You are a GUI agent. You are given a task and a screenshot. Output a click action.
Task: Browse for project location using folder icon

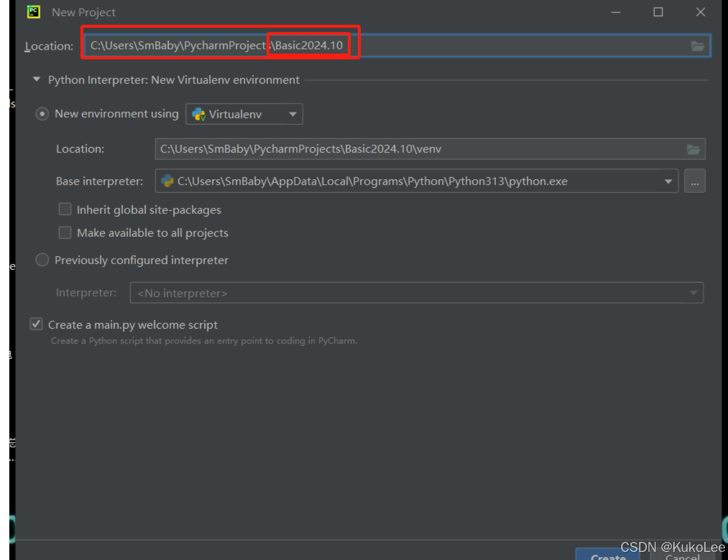click(698, 46)
